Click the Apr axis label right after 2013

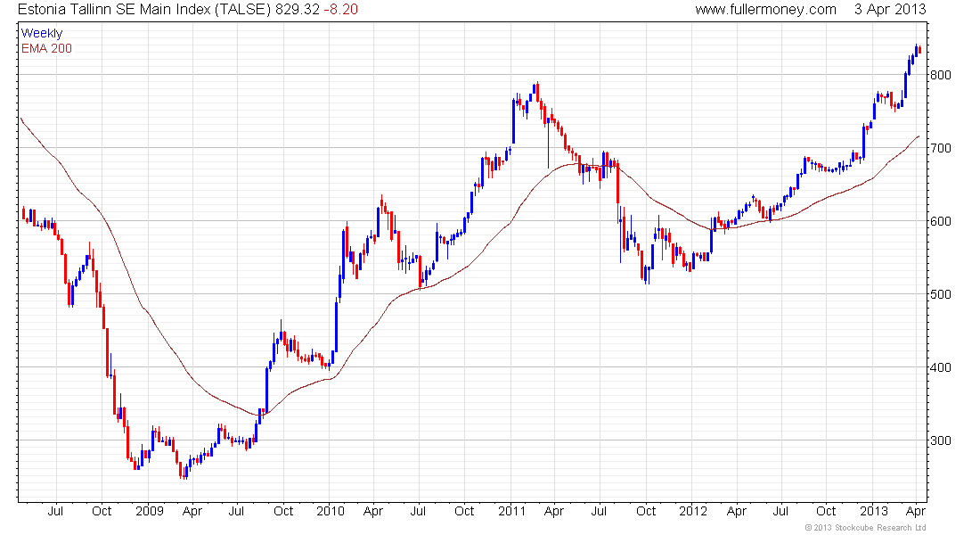[x=916, y=512]
